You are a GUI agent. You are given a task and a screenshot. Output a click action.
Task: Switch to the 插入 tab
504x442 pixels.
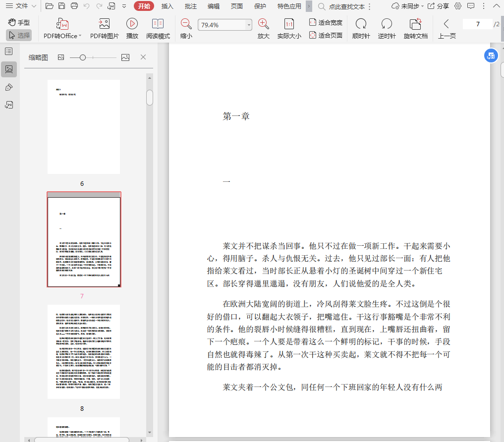(167, 6)
